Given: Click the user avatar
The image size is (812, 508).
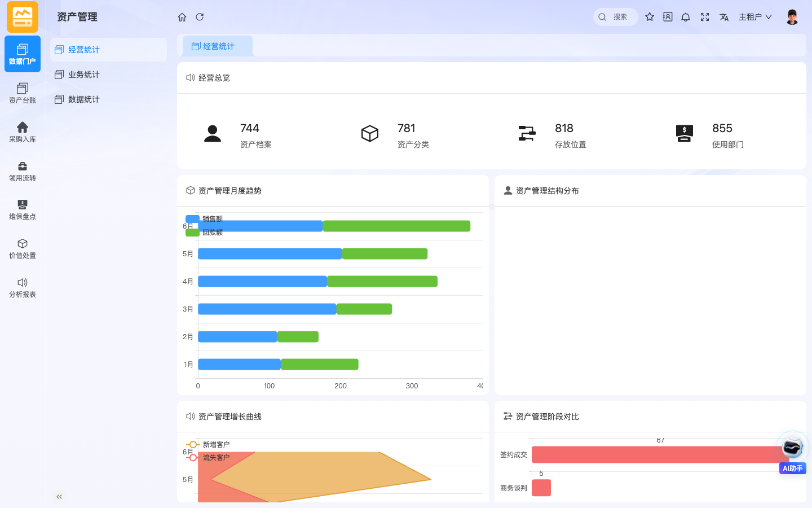Looking at the screenshot, I should click(792, 17).
